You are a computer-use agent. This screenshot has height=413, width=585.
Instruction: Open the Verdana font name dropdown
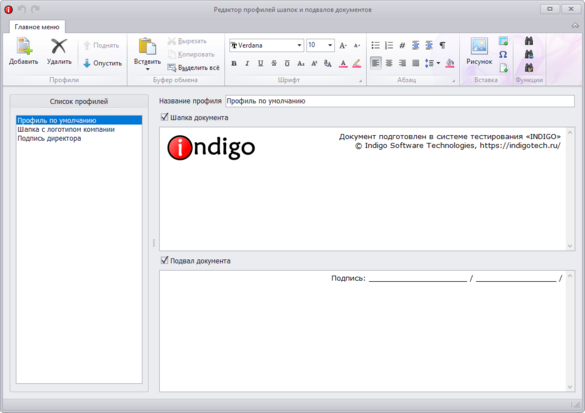[x=299, y=45]
